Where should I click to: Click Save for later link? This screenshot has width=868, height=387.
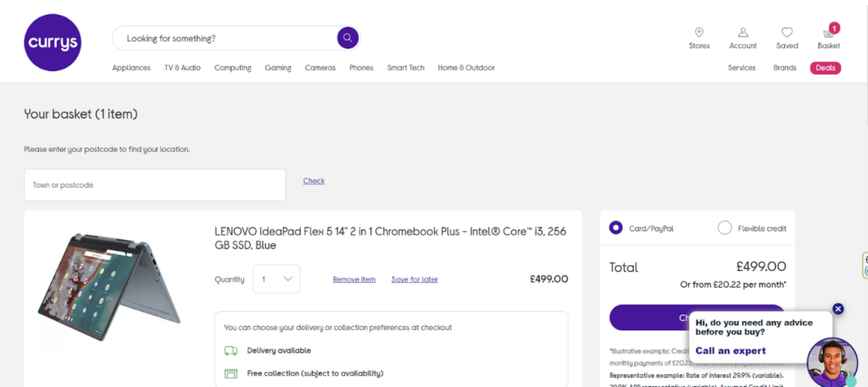click(415, 279)
